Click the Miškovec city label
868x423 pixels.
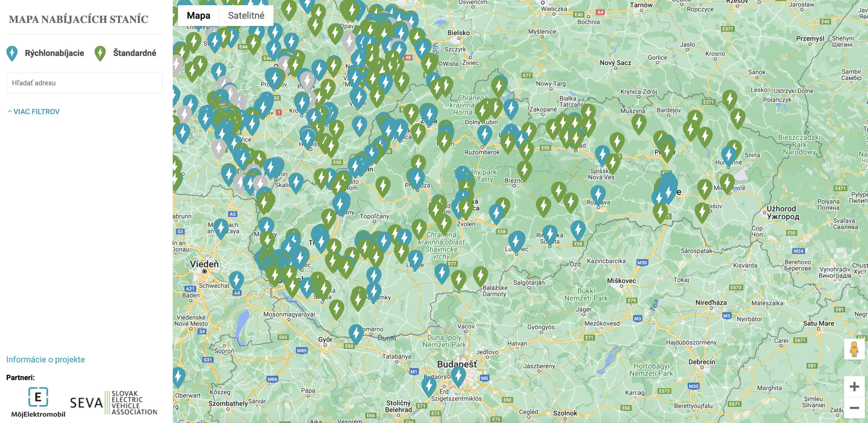point(621,281)
